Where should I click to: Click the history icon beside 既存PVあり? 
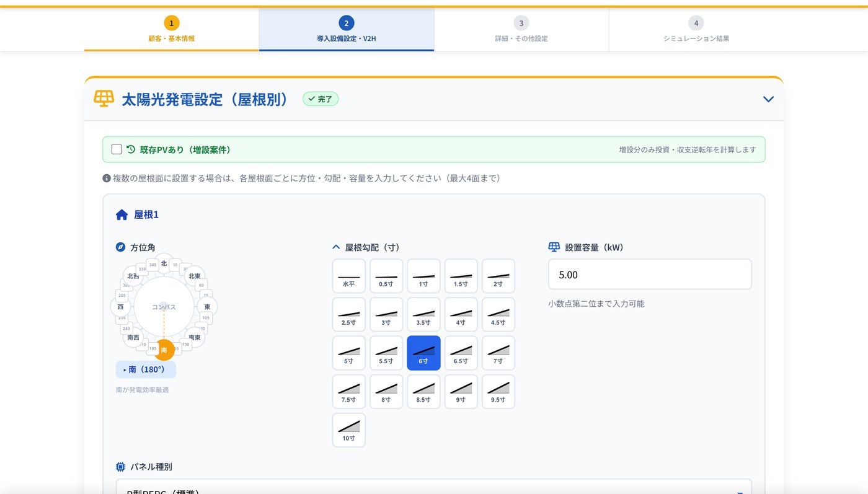click(x=131, y=149)
